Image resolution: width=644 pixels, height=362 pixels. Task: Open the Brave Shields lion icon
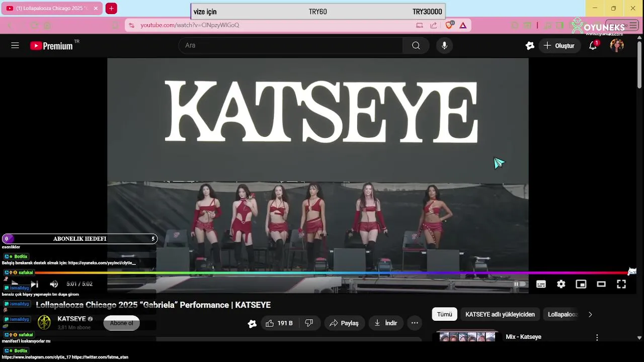point(449,25)
